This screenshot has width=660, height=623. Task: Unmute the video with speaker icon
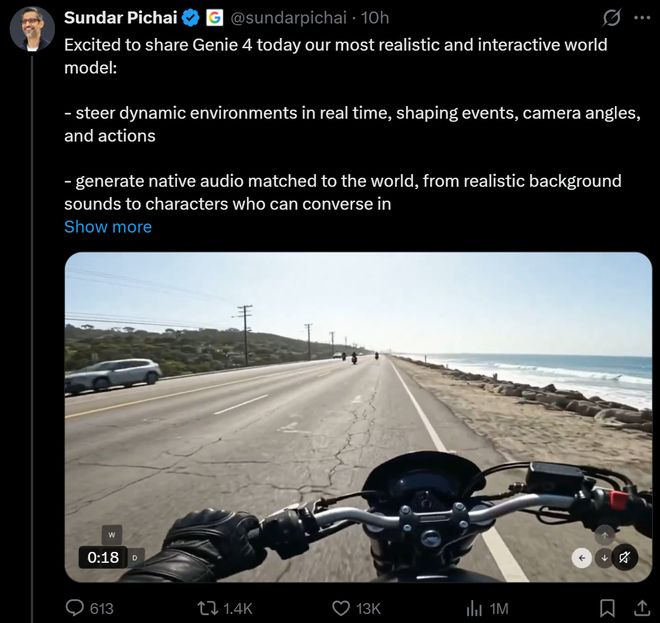[x=625, y=558]
